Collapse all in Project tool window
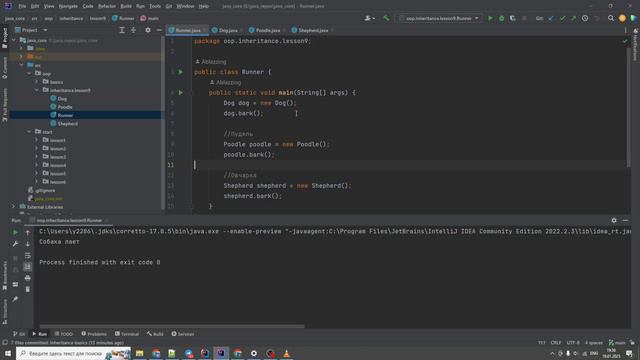 coord(133,30)
